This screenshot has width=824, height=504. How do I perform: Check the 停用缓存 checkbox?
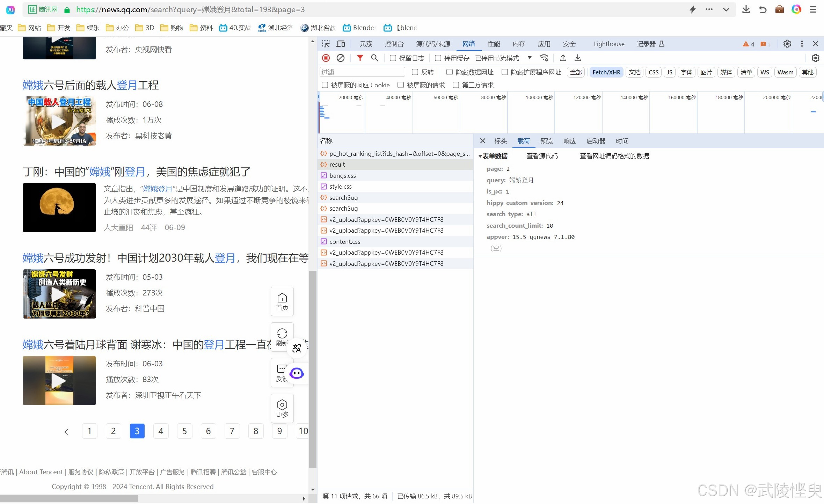point(438,58)
